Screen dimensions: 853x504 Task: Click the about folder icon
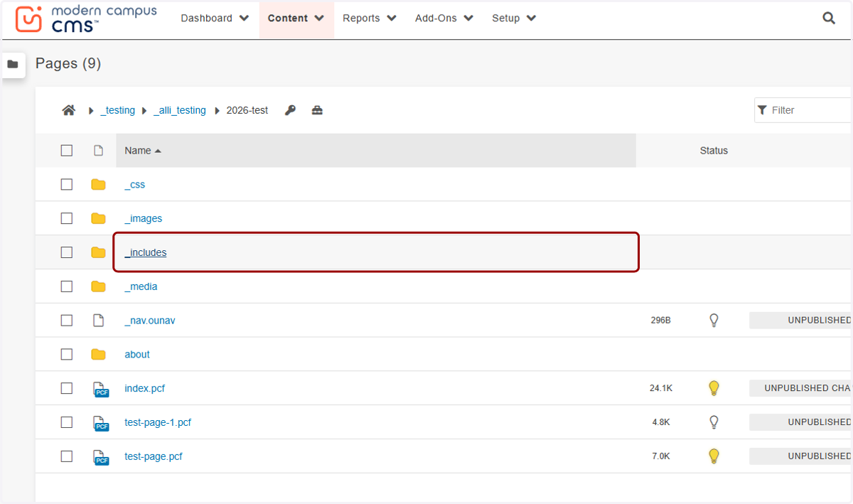[x=99, y=354]
